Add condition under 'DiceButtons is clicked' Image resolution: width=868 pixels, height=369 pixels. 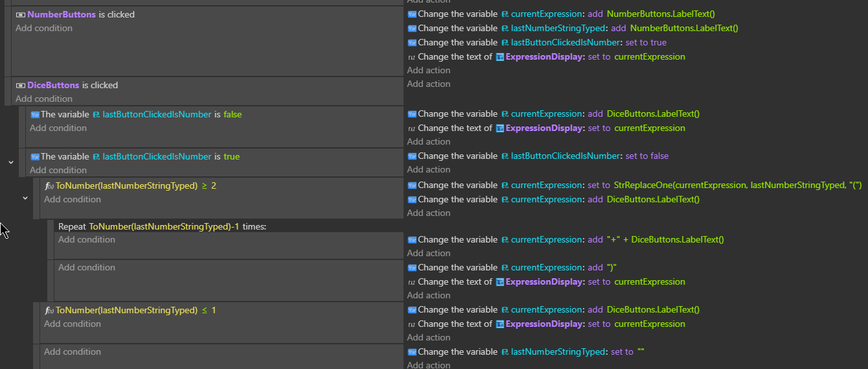[x=44, y=99]
